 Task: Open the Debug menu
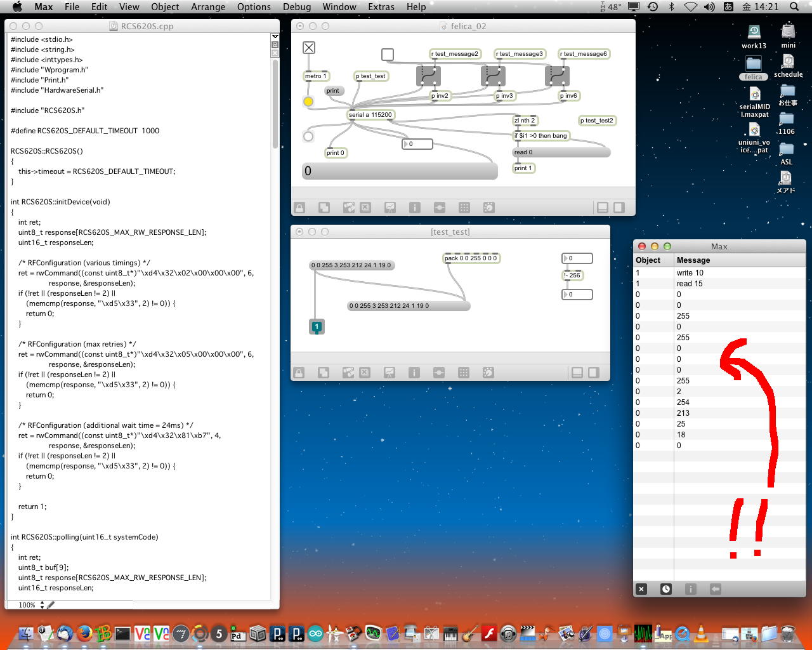pyautogui.click(x=297, y=7)
